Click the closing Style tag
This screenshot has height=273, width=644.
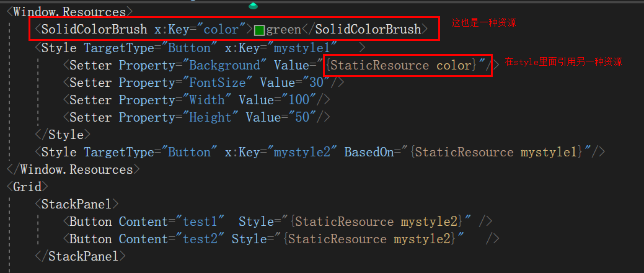62,135
